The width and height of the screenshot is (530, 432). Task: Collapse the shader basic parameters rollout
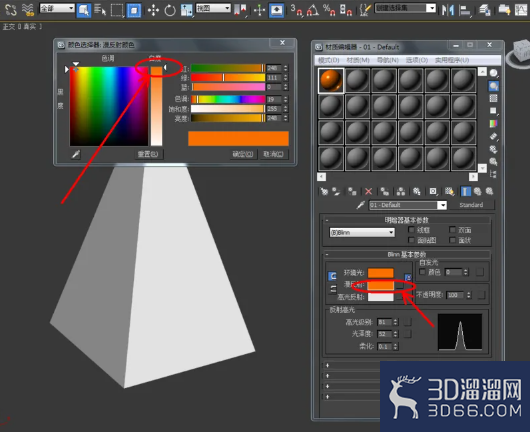pyautogui.click(x=407, y=220)
